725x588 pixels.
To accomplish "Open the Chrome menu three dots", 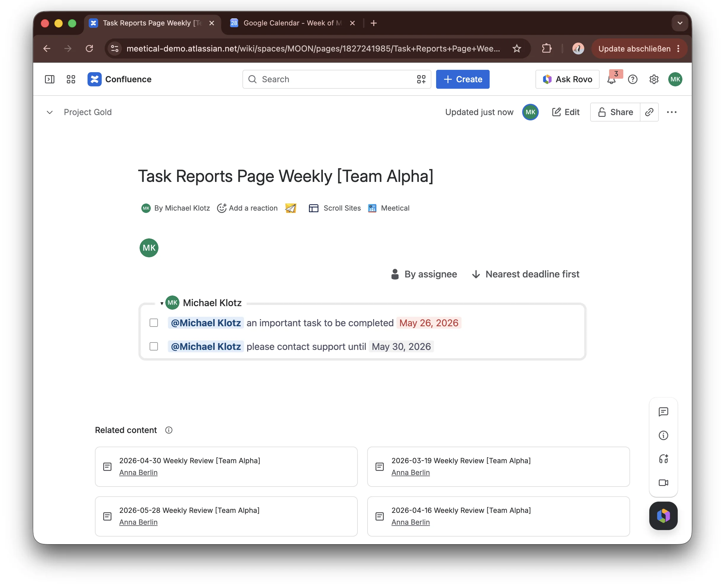I will pyautogui.click(x=678, y=49).
